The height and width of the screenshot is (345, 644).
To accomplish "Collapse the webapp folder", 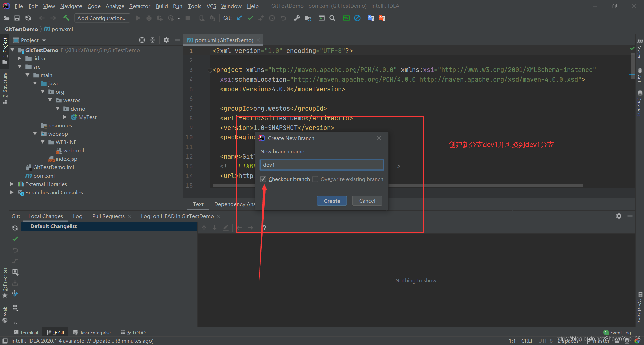I will tap(35, 134).
